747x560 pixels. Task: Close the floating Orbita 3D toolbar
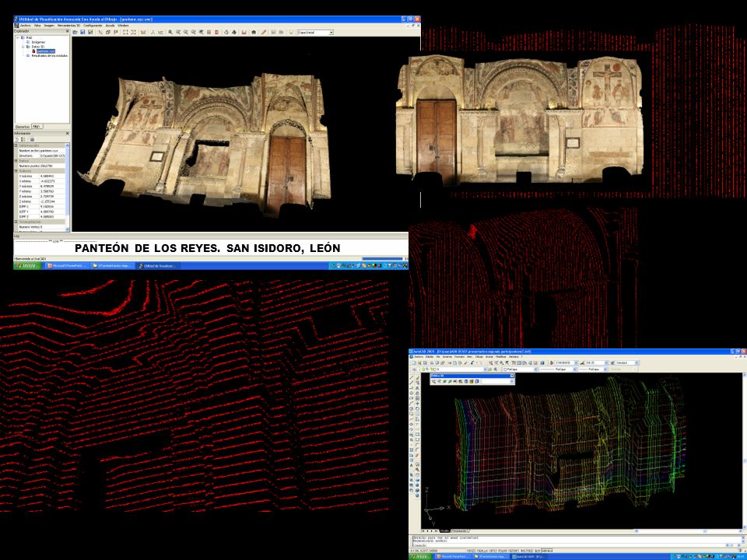(x=512, y=376)
